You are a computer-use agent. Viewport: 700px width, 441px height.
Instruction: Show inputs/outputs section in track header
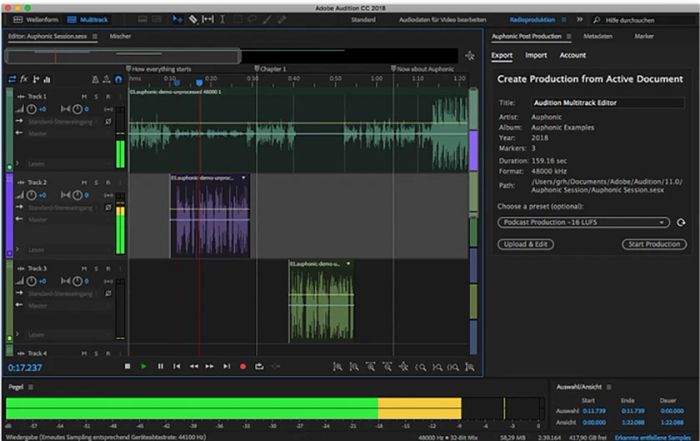[12, 79]
